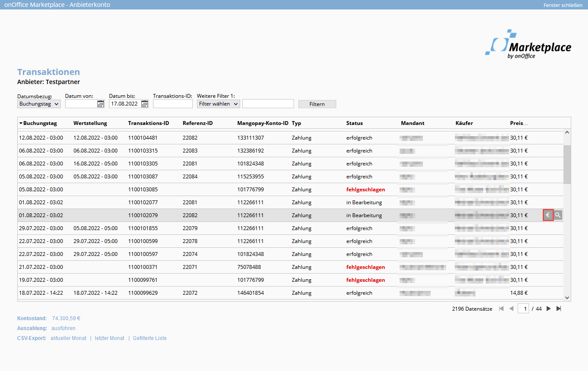This screenshot has width=588, height=371.
Task: Click fehlgeschlagen status of transaction 1100103085
Action: click(366, 190)
